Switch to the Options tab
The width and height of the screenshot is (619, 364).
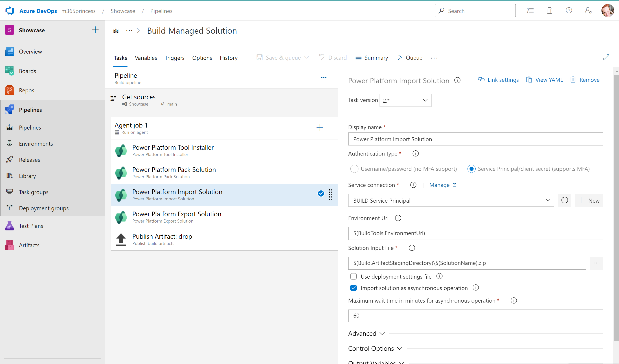click(x=202, y=58)
